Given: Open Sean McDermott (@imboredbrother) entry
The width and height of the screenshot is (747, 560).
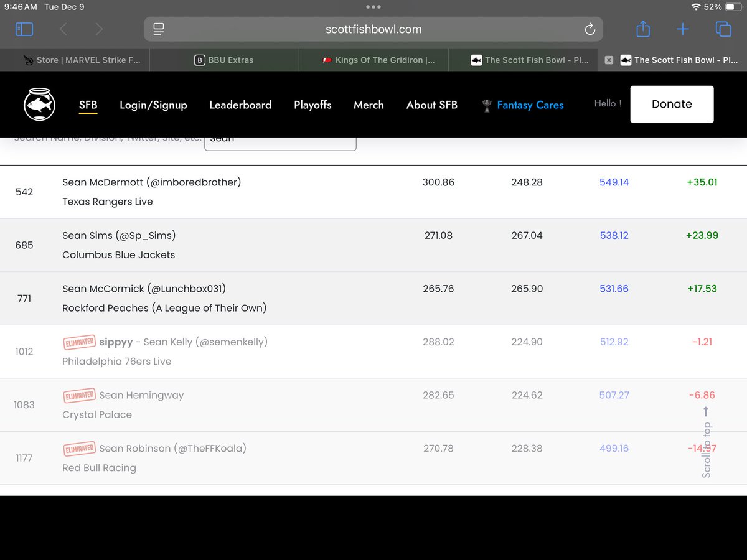Looking at the screenshot, I should [151, 182].
